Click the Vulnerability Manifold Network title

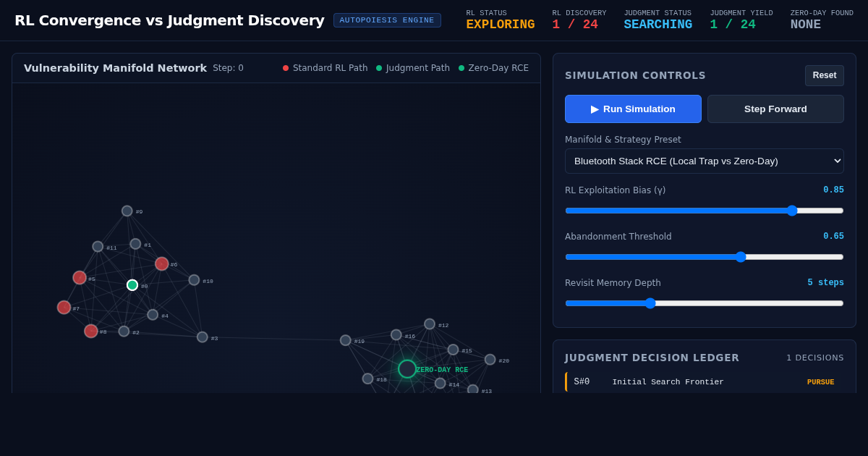115,68
